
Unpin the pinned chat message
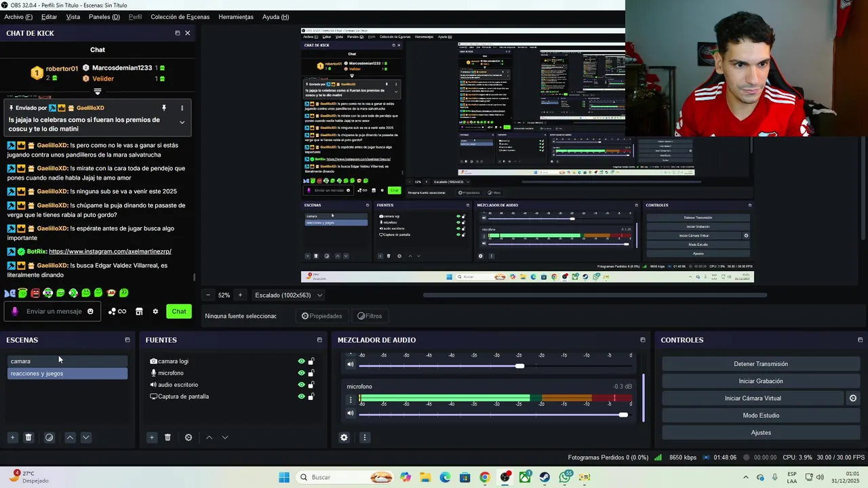point(163,108)
